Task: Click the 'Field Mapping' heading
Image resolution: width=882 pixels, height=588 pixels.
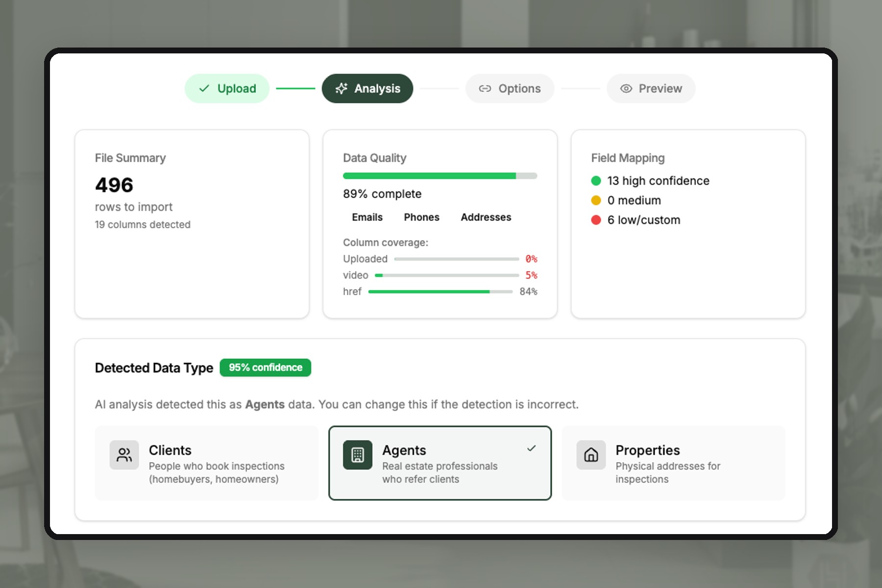Action: point(628,158)
